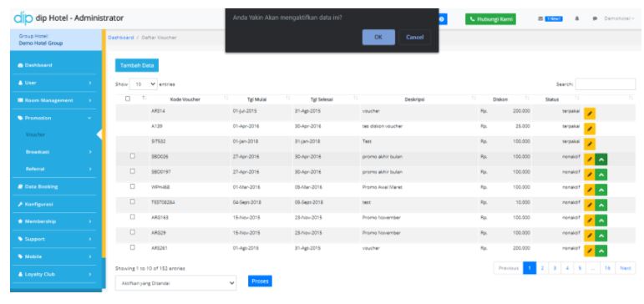The height and width of the screenshot is (304, 644).
Task: Sort table by Tgl Selesai column
Action: (x=322, y=99)
